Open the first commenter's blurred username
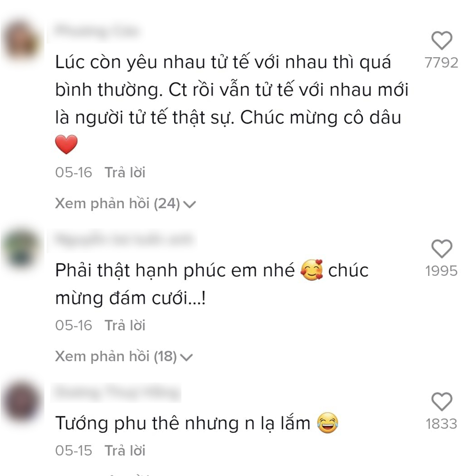This screenshot has width=473, height=476. point(97,31)
